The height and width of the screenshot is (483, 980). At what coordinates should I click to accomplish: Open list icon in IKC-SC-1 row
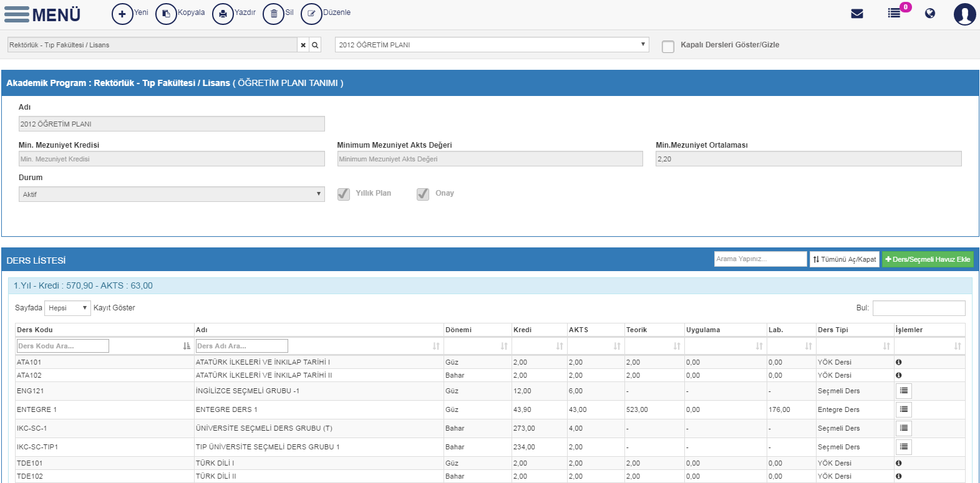tap(904, 428)
